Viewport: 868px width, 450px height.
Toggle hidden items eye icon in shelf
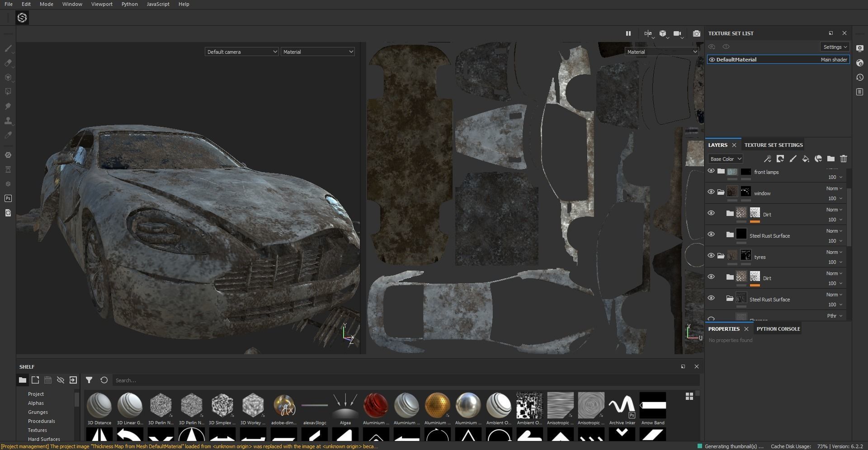coord(60,380)
